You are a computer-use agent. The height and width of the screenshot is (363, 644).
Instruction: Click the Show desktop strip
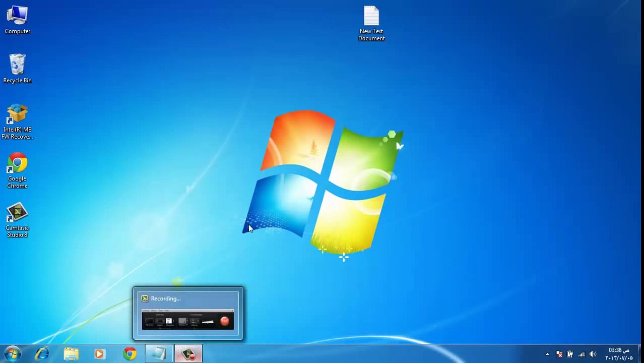[x=640, y=354]
